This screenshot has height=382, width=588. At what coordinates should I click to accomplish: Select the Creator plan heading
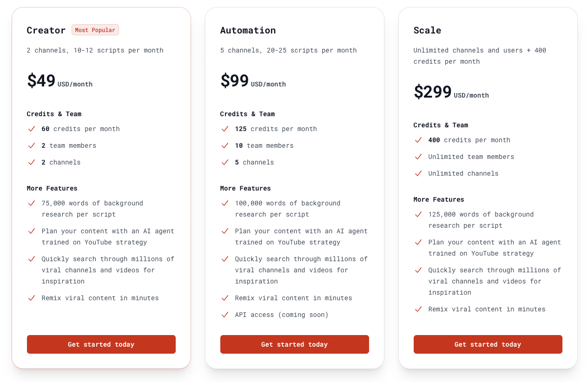point(46,30)
